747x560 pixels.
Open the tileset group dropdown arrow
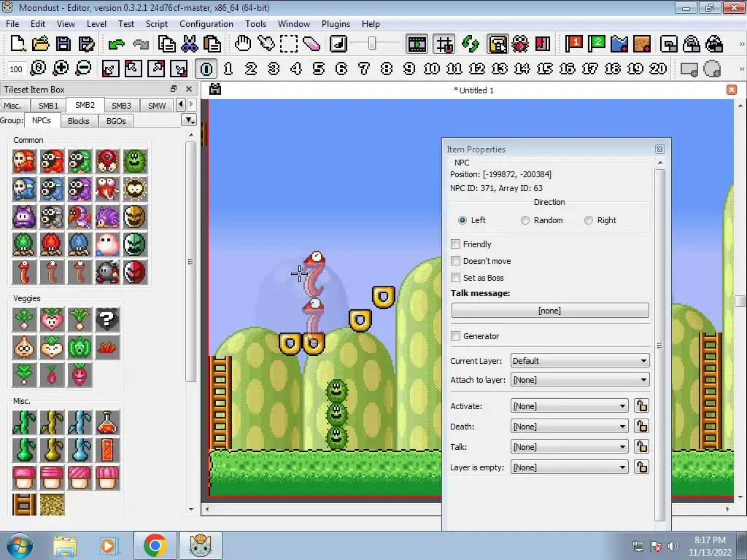click(189, 120)
